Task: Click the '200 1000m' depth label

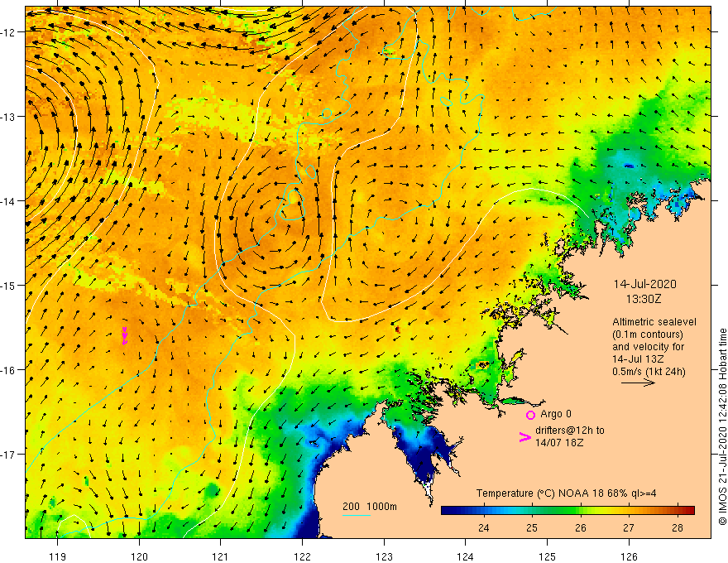Action: (370, 507)
